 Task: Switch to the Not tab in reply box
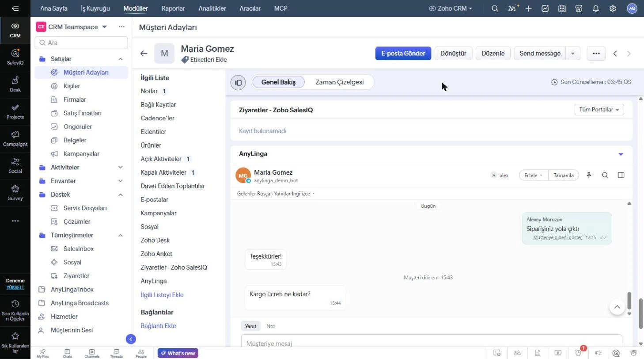tap(271, 326)
